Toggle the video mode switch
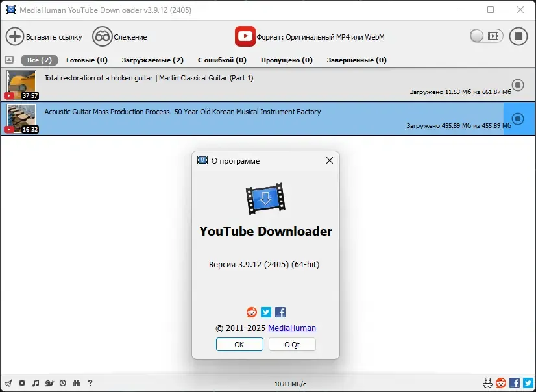 pyautogui.click(x=487, y=36)
